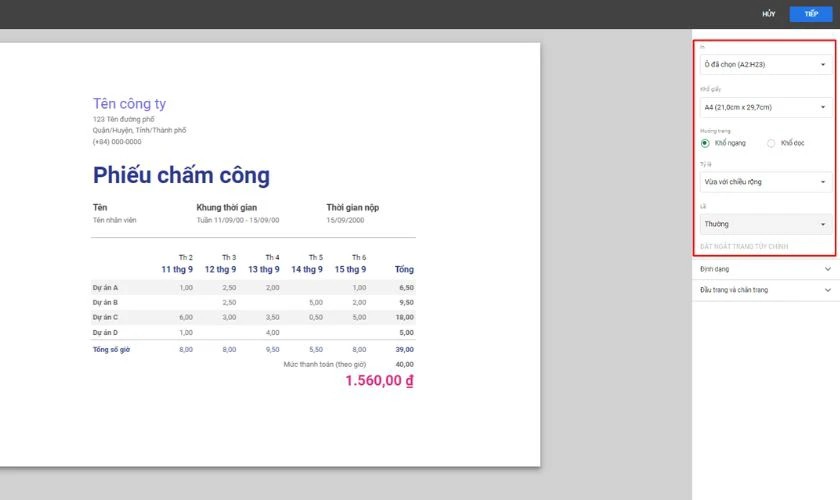Click the 'Thời gian nộp' label
Image resolution: width=840 pixels, height=500 pixels.
[352, 207]
